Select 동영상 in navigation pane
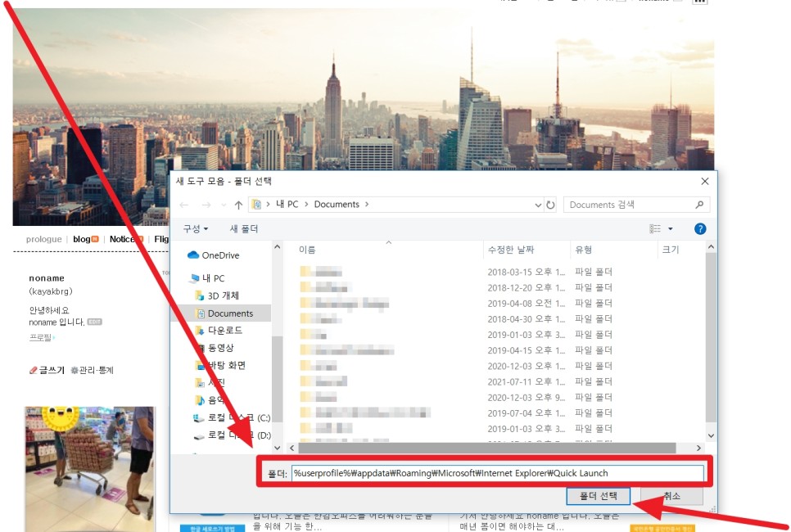The width and height of the screenshot is (791, 532). click(215, 348)
